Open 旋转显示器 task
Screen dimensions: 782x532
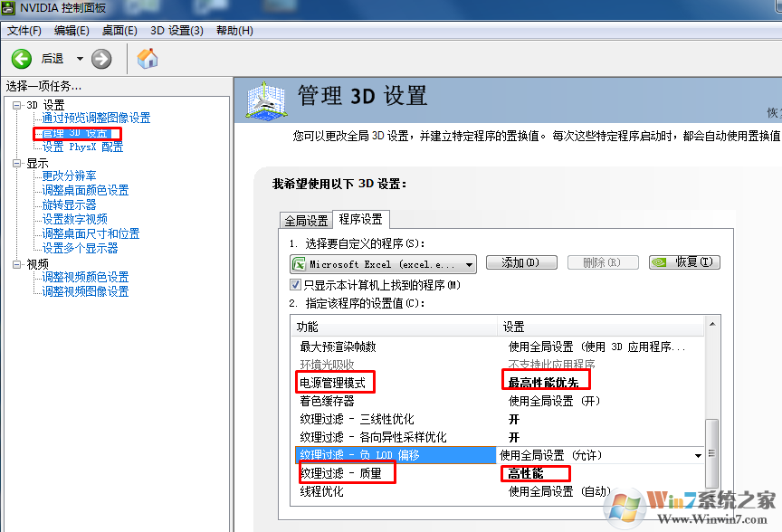pos(70,204)
